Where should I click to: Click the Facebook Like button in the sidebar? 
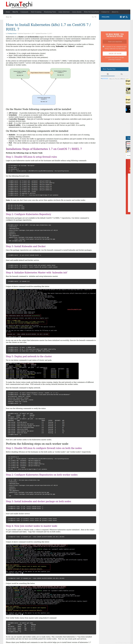coord(128,152)
